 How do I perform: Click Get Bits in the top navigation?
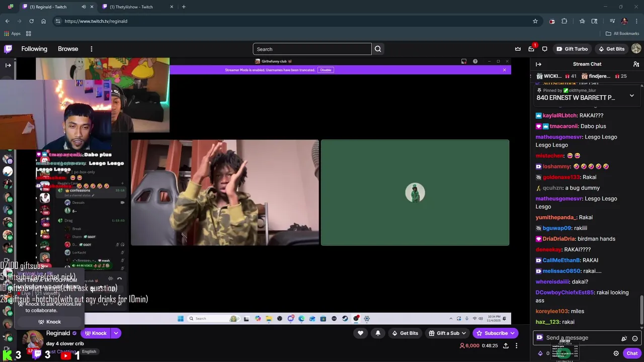point(611,49)
